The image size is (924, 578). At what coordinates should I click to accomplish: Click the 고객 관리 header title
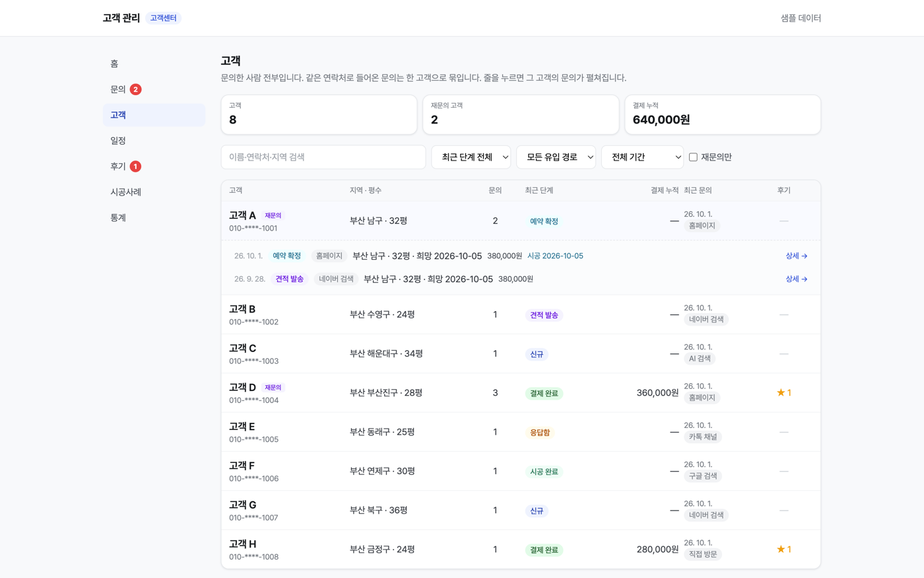point(121,18)
